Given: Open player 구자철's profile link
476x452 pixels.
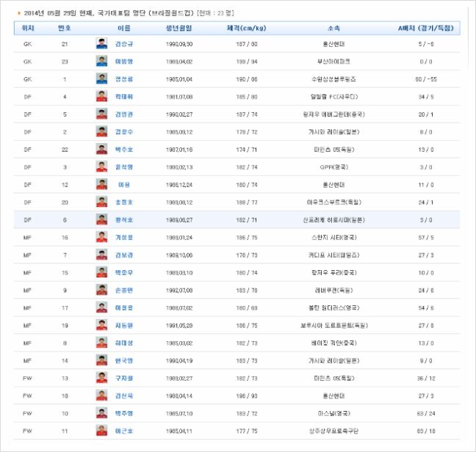Looking at the screenshot, I should point(124,378).
